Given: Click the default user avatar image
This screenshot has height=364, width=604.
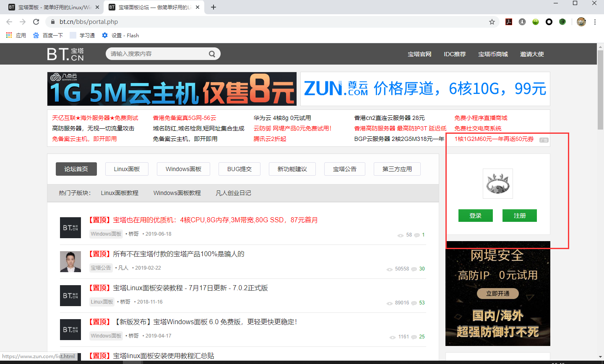Looking at the screenshot, I should [x=498, y=184].
